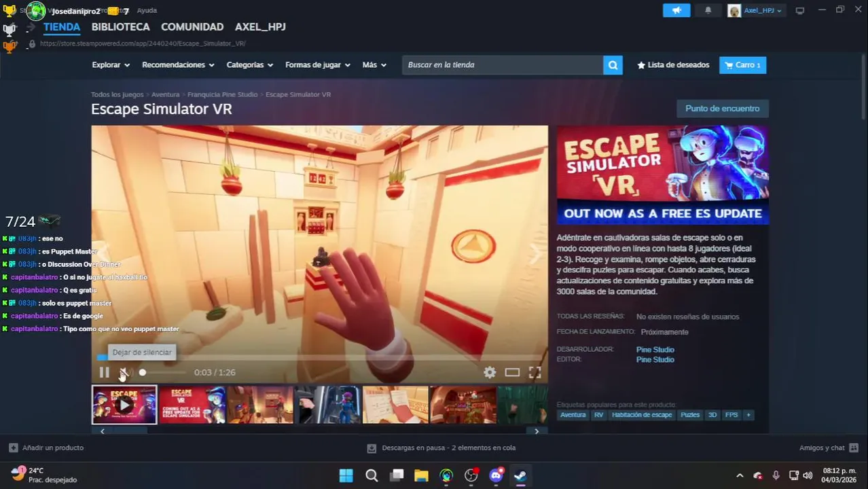Select the 3D tag
The width and height of the screenshot is (868, 489).
[712, 415]
